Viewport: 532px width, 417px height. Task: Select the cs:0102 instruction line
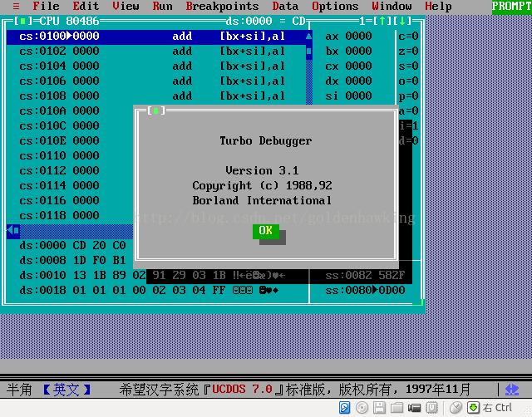pyautogui.click(x=156, y=52)
